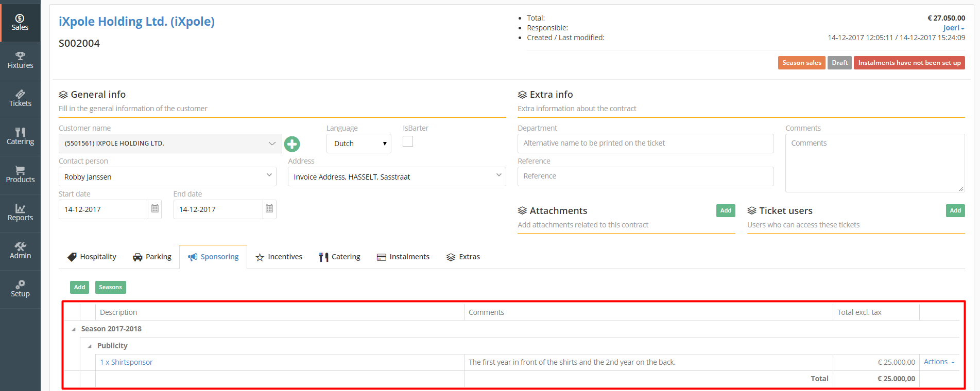The width and height of the screenshot is (980, 391).
Task: Click the S002004 contract number
Action: point(79,43)
